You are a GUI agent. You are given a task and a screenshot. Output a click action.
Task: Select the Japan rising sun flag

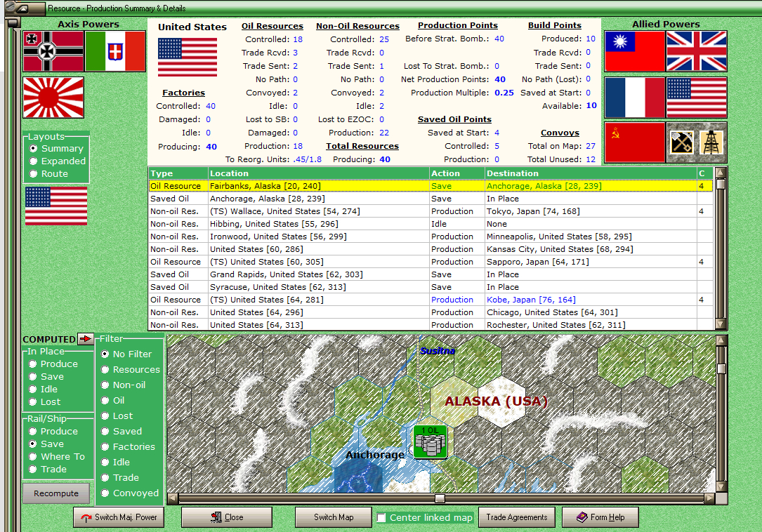pos(53,98)
